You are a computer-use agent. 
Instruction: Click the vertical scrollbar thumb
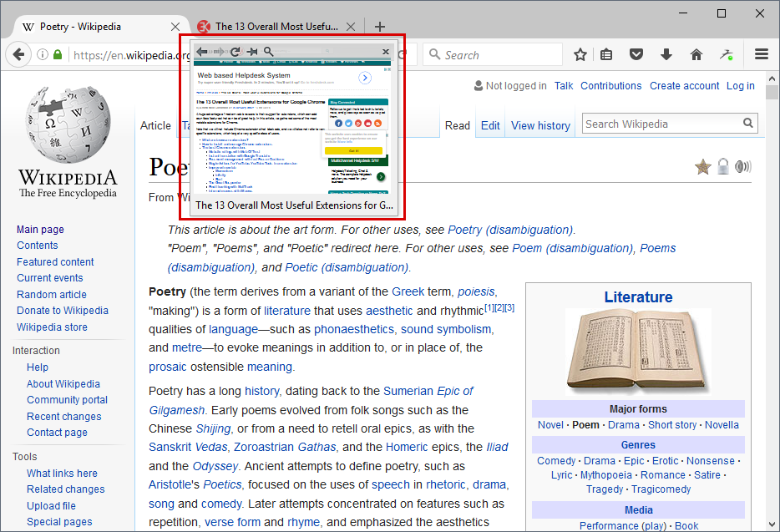tap(772, 93)
